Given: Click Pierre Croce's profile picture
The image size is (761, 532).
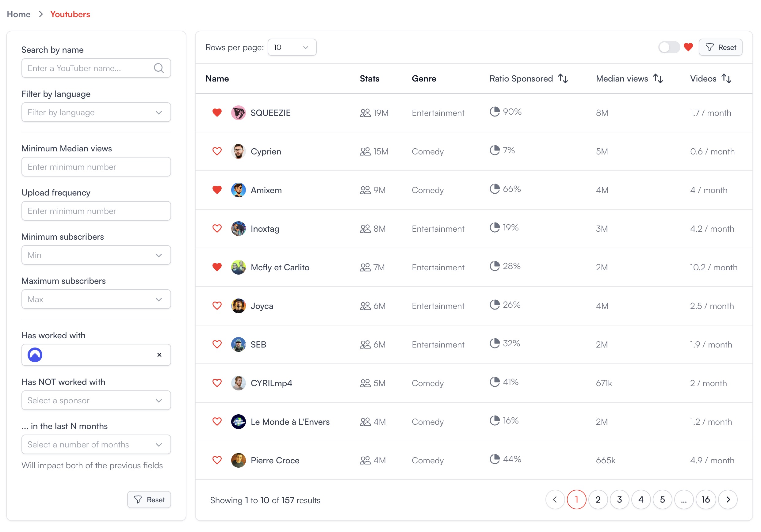Looking at the screenshot, I should coord(238,460).
